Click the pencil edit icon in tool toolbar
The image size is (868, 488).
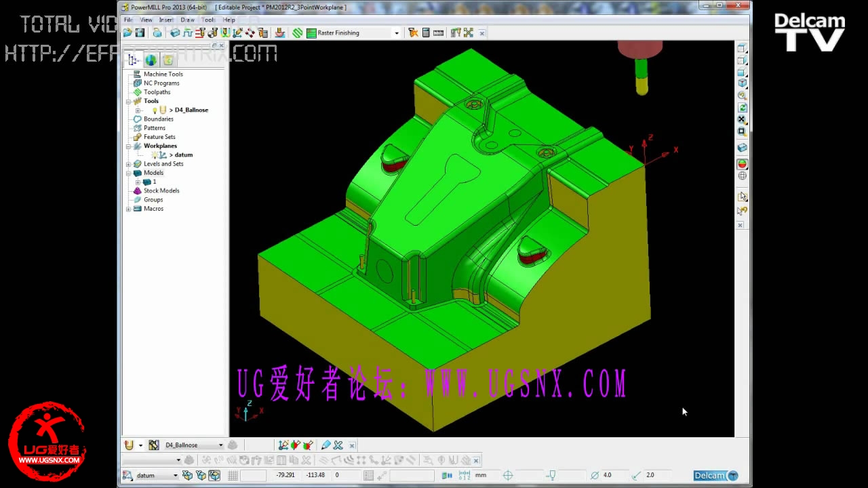point(325,445)
